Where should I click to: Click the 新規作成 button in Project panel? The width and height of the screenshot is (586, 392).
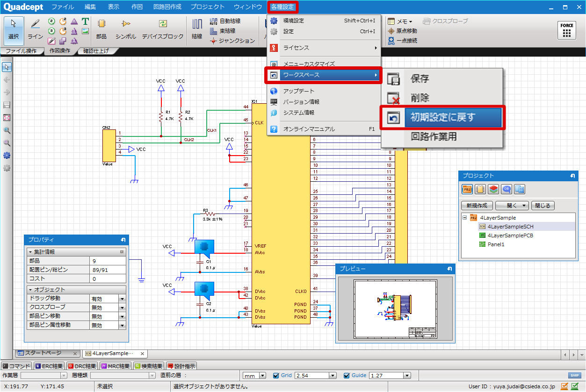click(477, 206)
